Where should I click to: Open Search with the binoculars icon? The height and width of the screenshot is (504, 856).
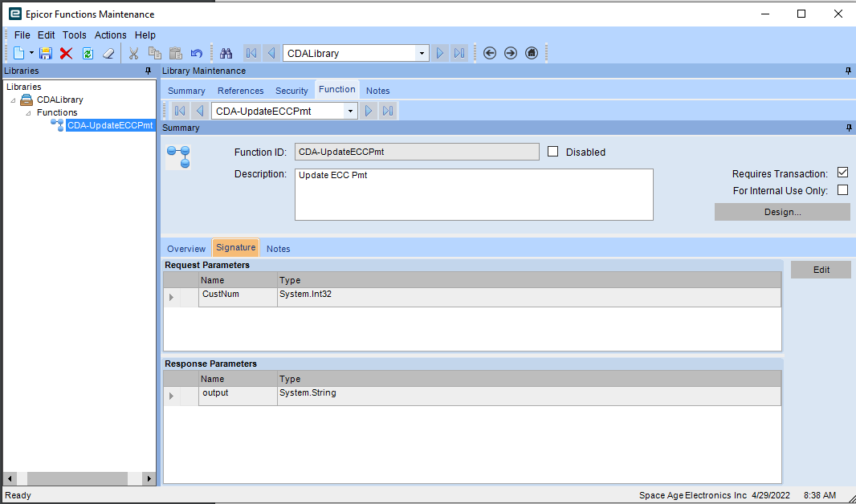226,53
